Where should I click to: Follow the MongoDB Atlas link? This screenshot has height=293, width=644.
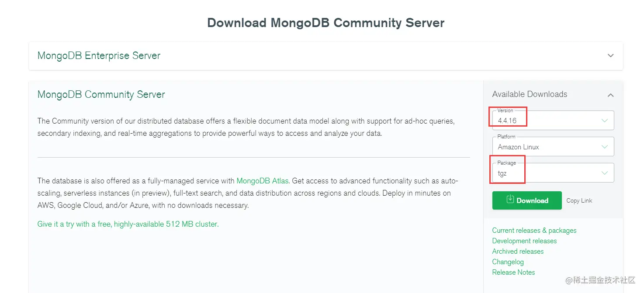262,181
